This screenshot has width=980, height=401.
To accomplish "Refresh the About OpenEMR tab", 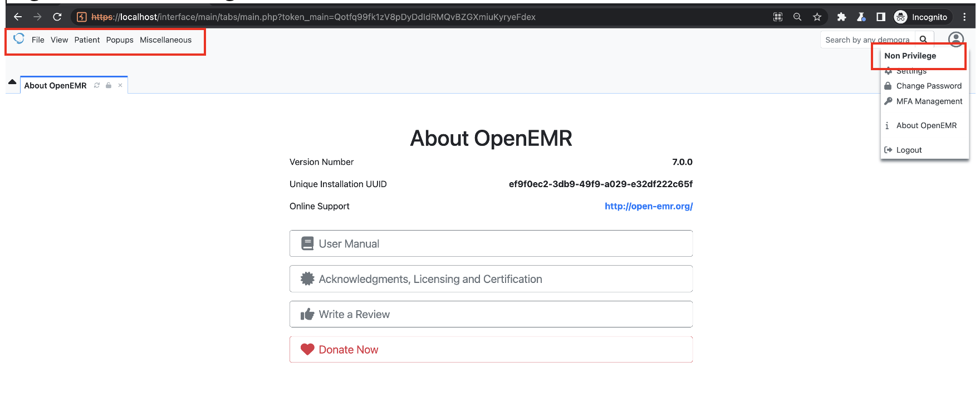I will point(97,85).
